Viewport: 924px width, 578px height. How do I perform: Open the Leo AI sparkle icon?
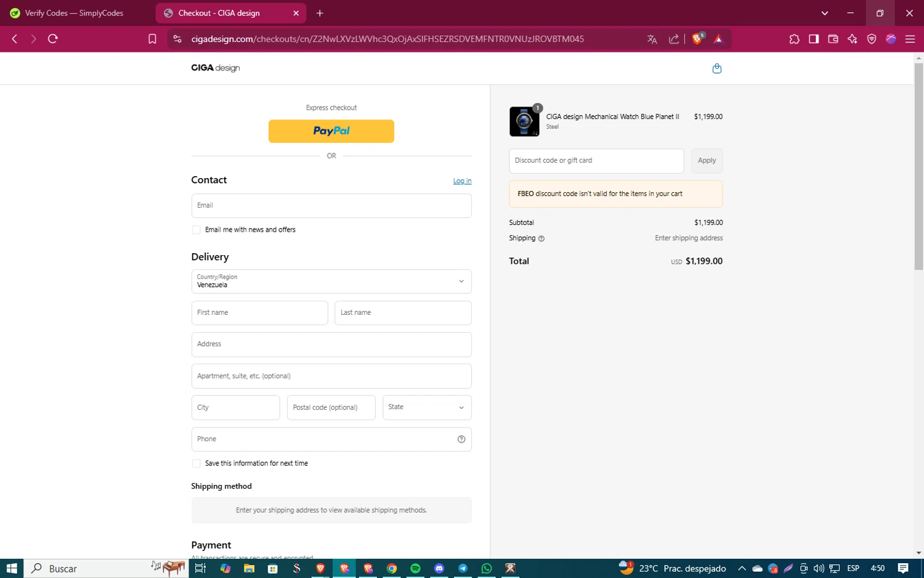coord(853,39)
